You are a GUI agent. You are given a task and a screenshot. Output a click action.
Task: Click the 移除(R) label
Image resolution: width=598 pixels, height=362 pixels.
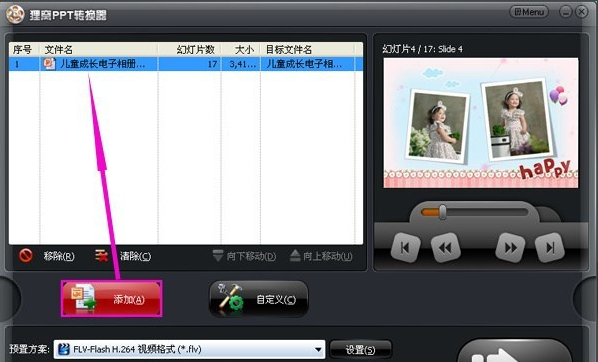pos(59,256)
